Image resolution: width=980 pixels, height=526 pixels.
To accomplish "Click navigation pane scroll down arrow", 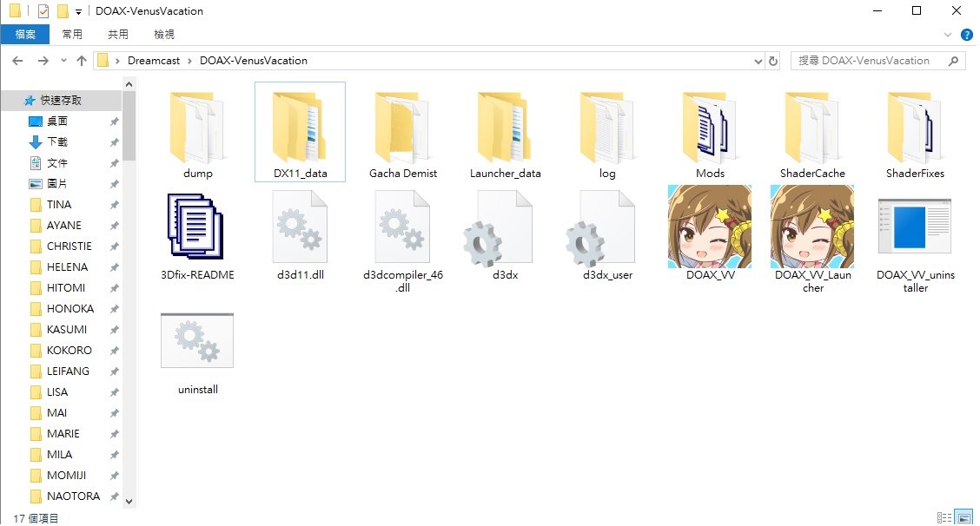I will click(129, 501).
